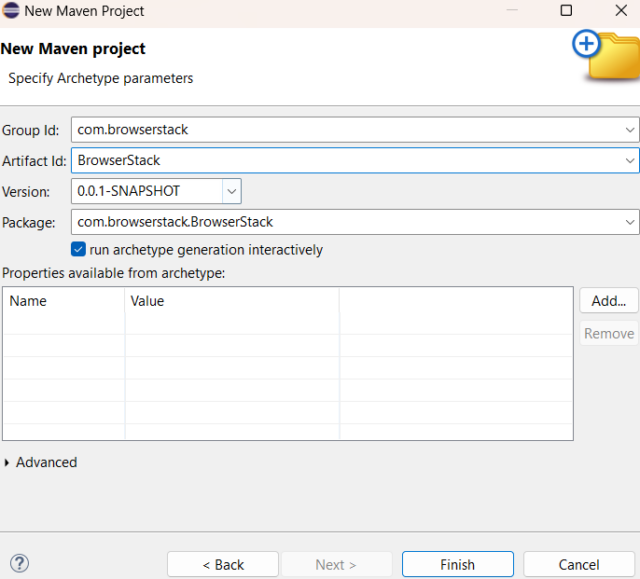640x579 pixels.
Task: Open the Artifact Id dropdown arrow
Action: click(x=630, y=161)
